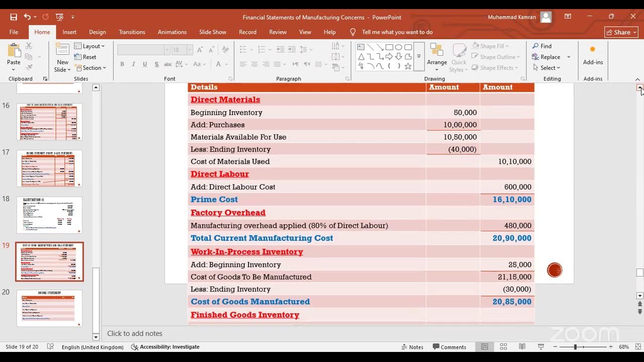Adjust the zoom slider handle

click(576, 347)
